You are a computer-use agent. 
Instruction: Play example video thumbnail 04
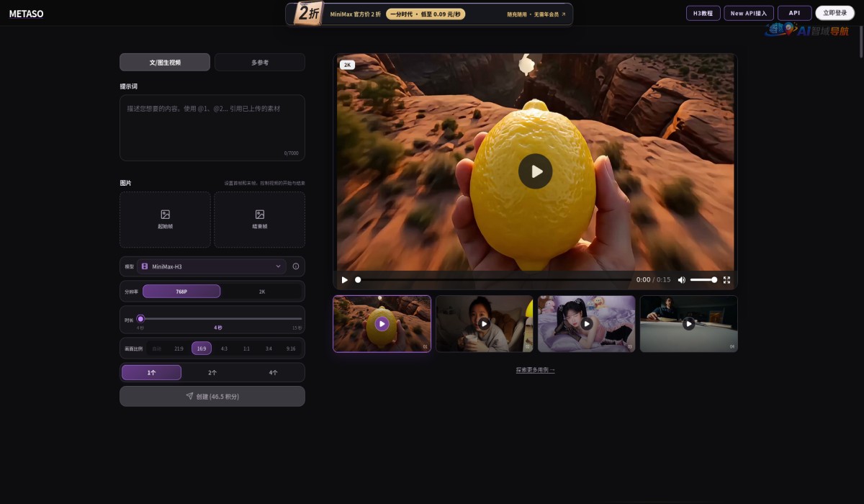689,324
